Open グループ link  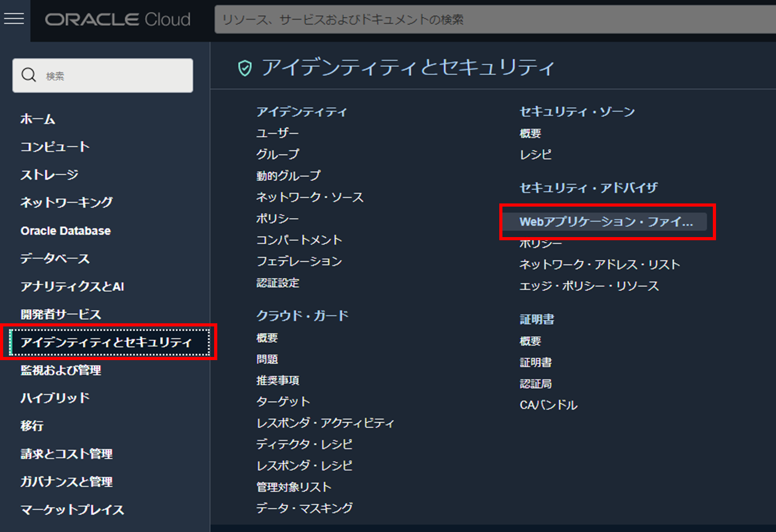[x=278, y=154]
